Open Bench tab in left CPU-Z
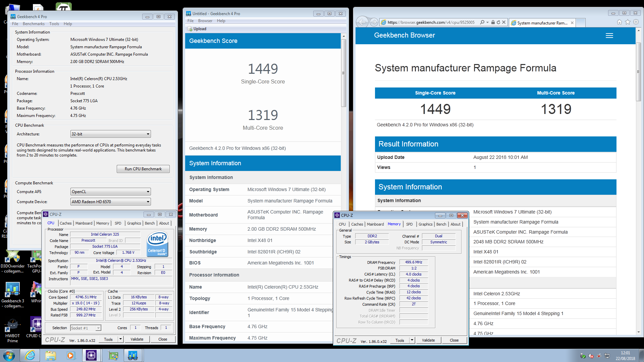This screenshot has width=644, height=362. [x=150, y=223]
